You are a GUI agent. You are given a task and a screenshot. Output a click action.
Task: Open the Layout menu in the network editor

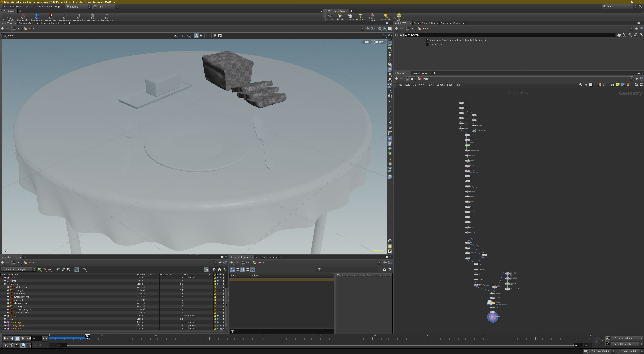(440, 85)
